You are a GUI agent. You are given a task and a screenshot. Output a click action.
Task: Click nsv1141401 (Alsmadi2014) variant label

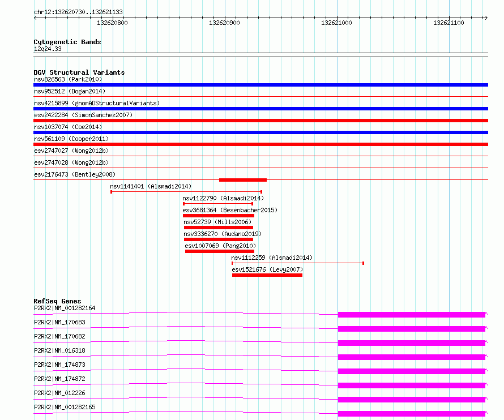click(151, 186)
